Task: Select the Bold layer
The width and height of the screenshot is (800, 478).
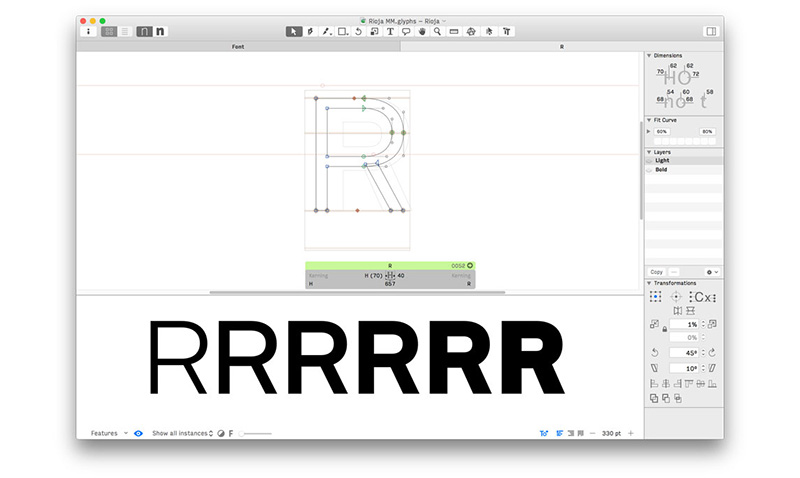Action: 662,170
